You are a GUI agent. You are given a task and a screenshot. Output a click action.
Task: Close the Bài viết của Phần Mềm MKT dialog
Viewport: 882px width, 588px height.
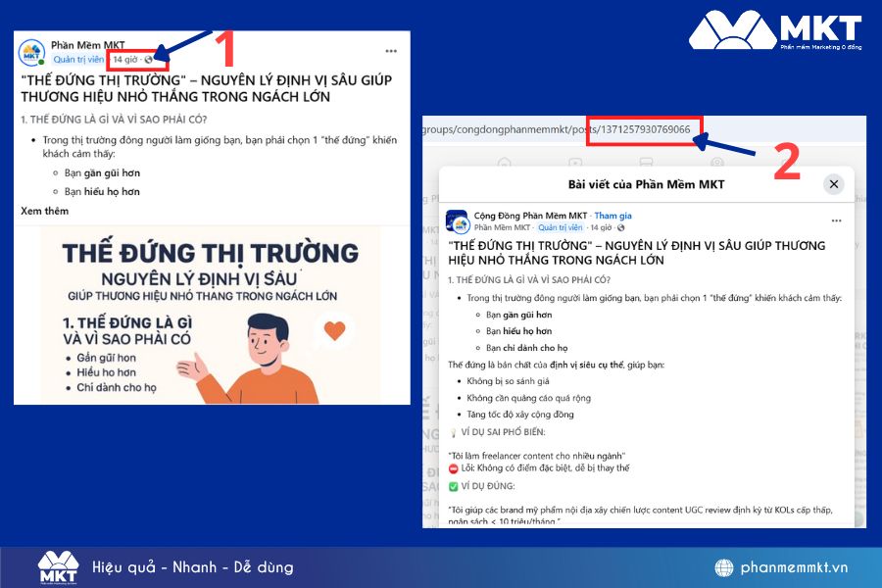point(834,184)
